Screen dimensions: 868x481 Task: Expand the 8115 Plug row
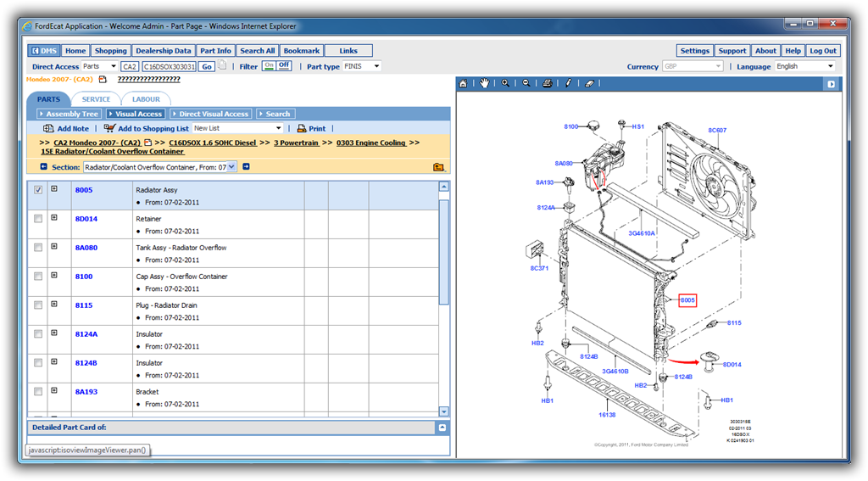point(54,304)
